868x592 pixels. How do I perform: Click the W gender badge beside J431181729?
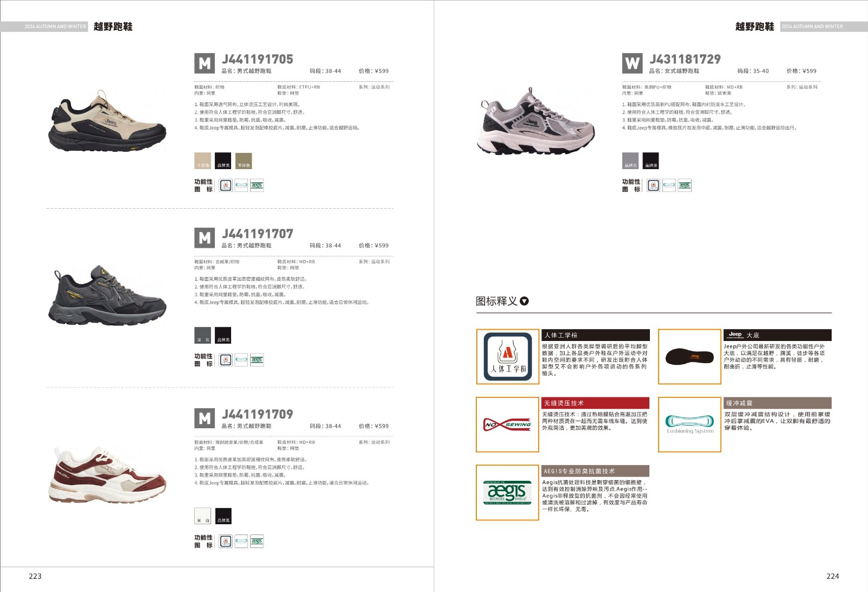tap(633, 63)
